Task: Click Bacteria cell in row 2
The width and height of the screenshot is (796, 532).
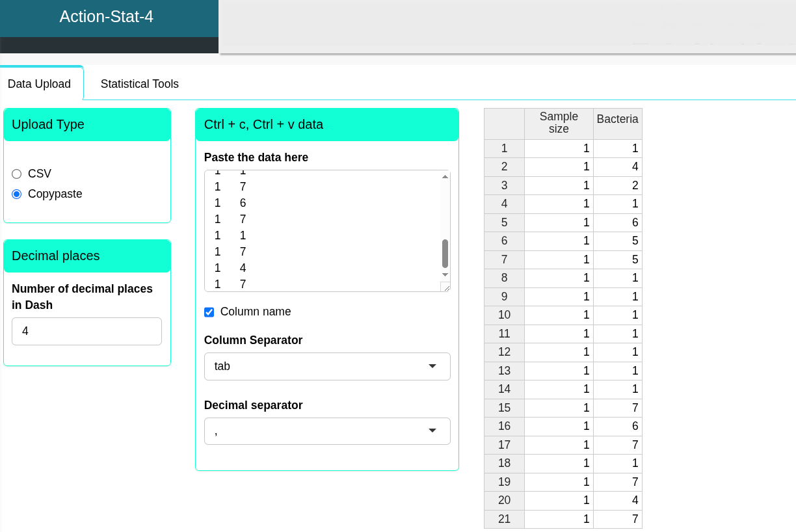Action: (618, 167)
